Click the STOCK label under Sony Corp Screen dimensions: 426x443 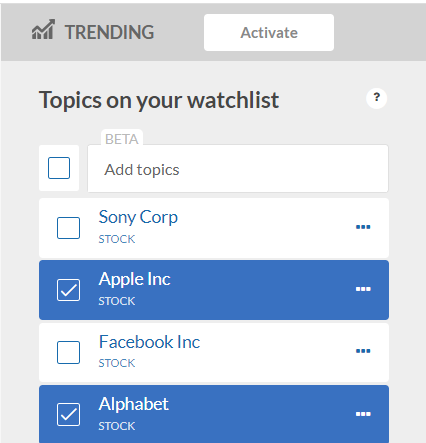coord(117,239)
